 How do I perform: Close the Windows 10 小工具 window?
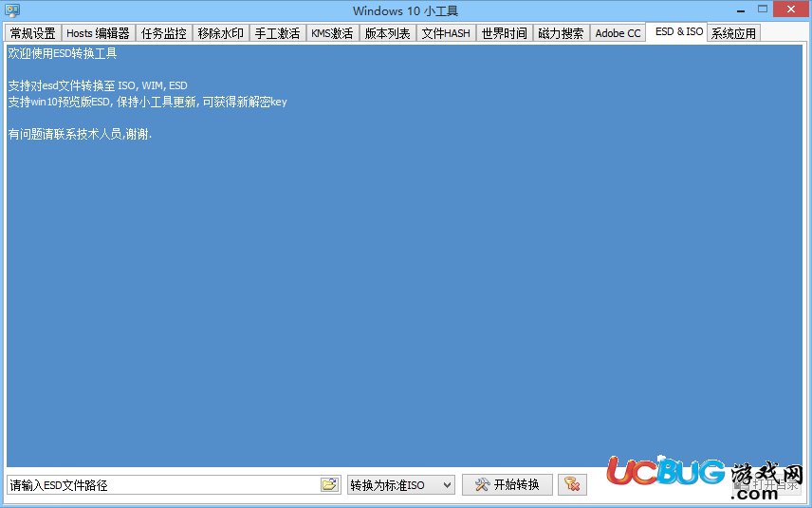pyautogui.click(x=791, y=9)
